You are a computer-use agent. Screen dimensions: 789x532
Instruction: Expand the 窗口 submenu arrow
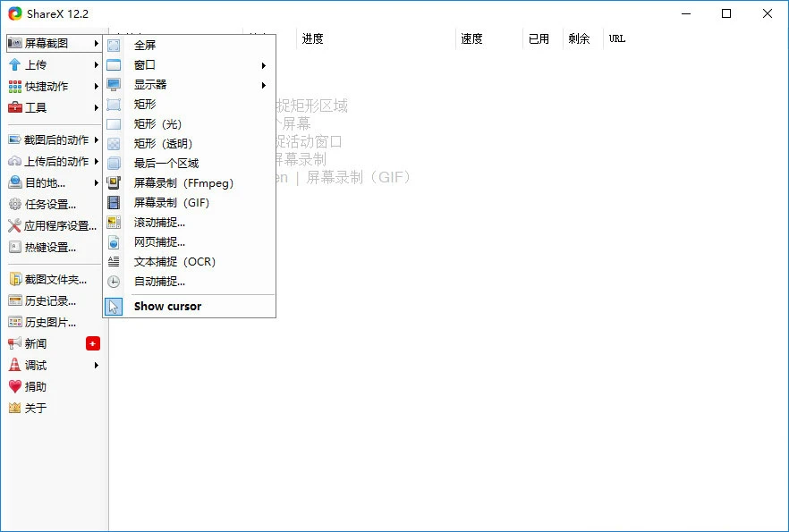click(x=263, y=65)
